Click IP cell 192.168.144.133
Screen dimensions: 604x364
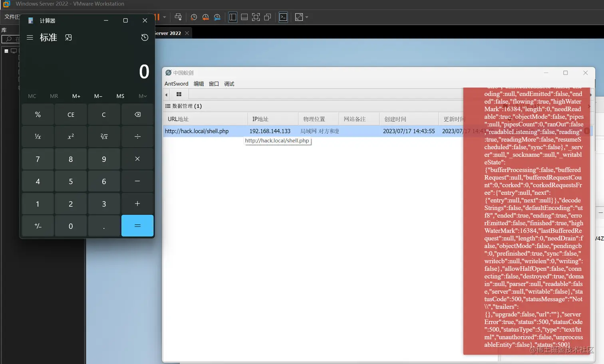(270, 131)
